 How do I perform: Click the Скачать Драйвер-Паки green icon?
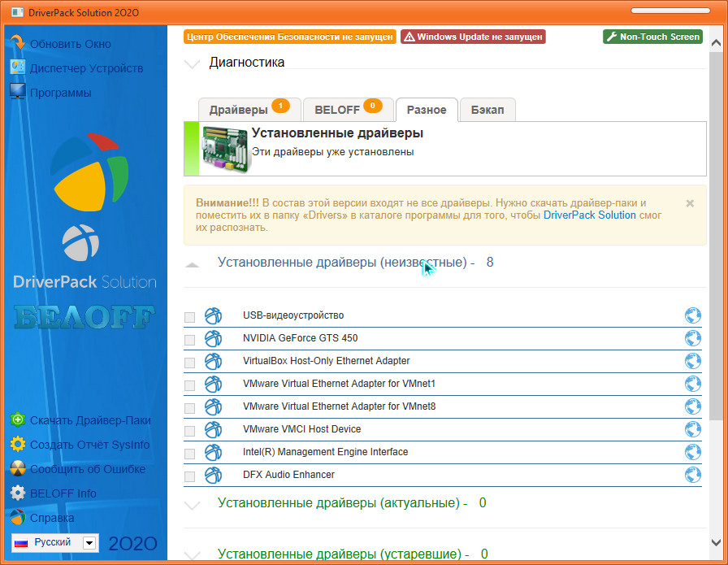tap(18, 420)
